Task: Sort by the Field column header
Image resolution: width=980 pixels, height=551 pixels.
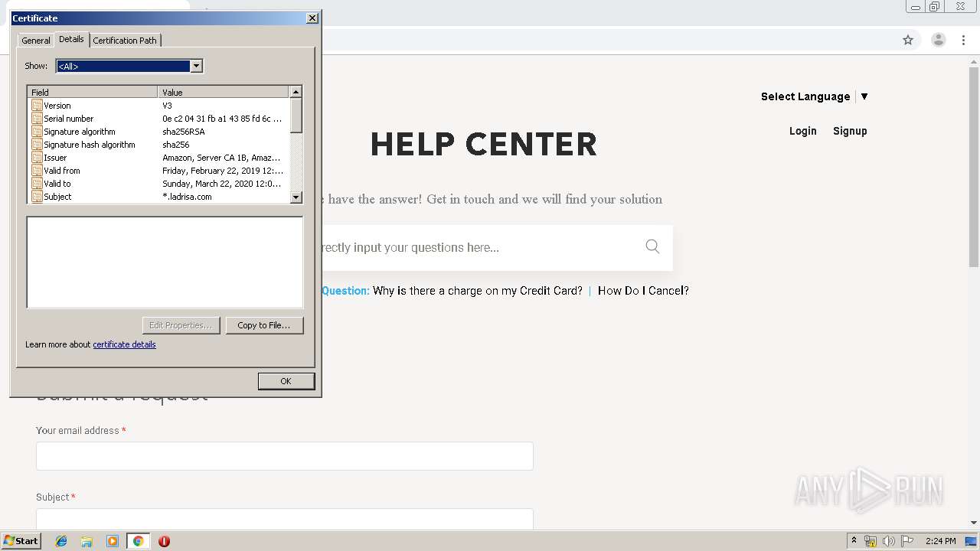Action: point(93,92)
